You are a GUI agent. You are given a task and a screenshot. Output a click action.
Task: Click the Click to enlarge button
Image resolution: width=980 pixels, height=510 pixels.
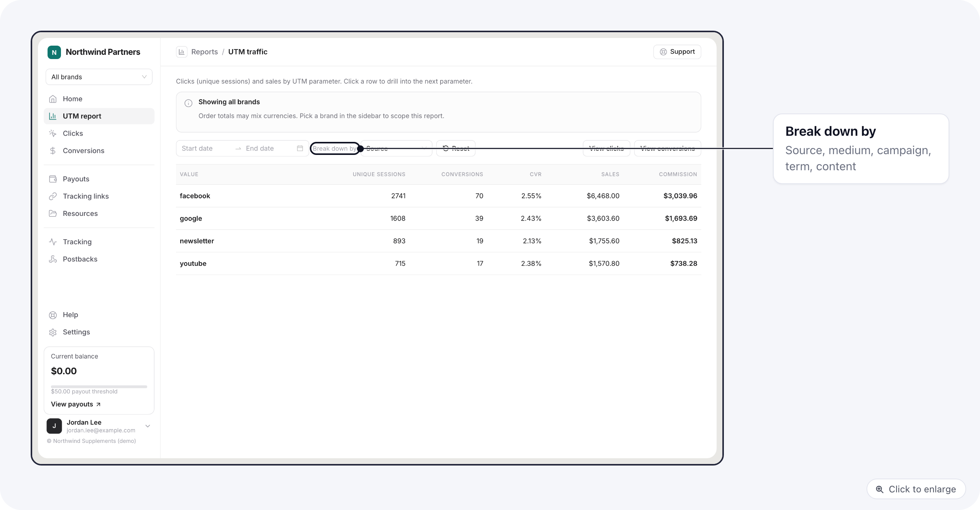(916, 489)
